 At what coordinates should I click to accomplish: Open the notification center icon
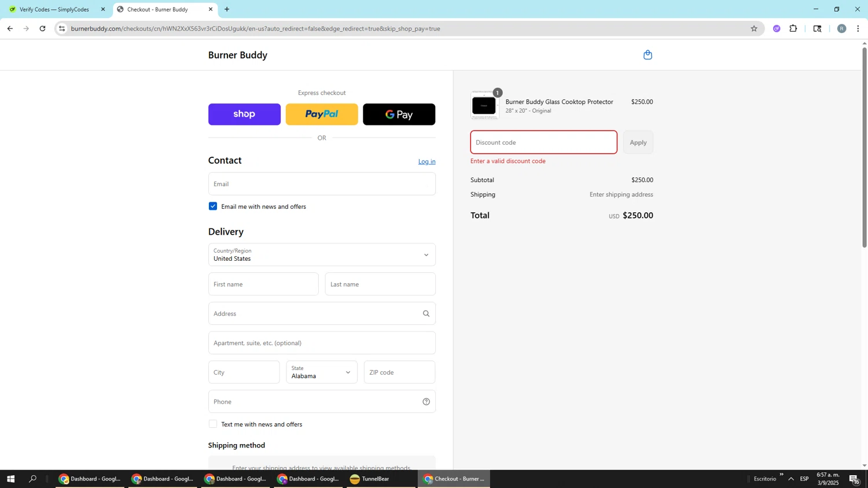click(x=854, y=479)
